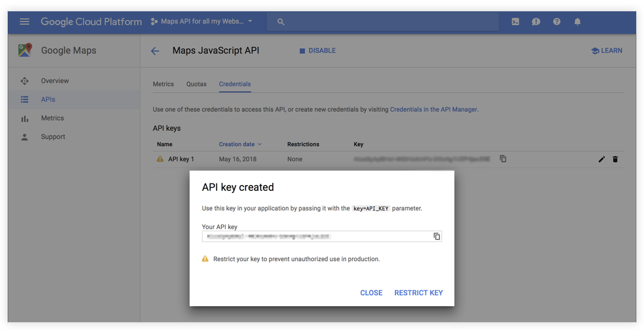Click the warning triangle in dialog
The height and width of the screenshot is (330, 644).
pyautogui.click(x=205, y=259)
